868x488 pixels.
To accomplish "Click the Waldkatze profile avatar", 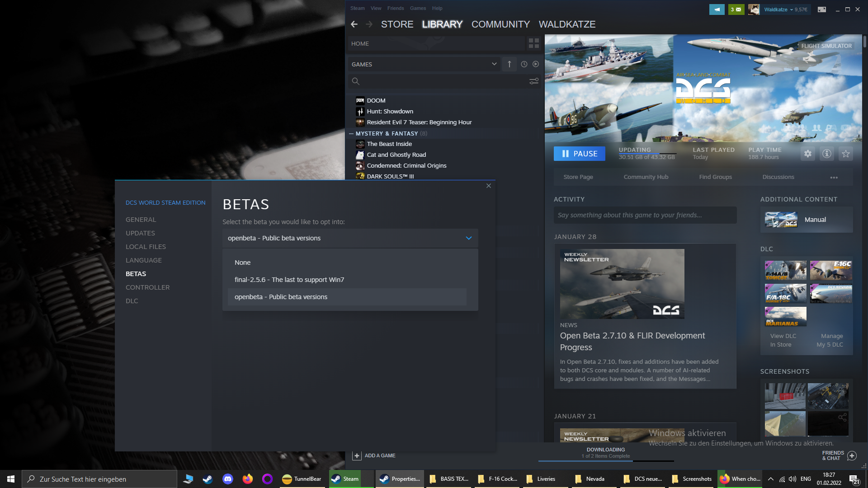I will pos(754,9).
